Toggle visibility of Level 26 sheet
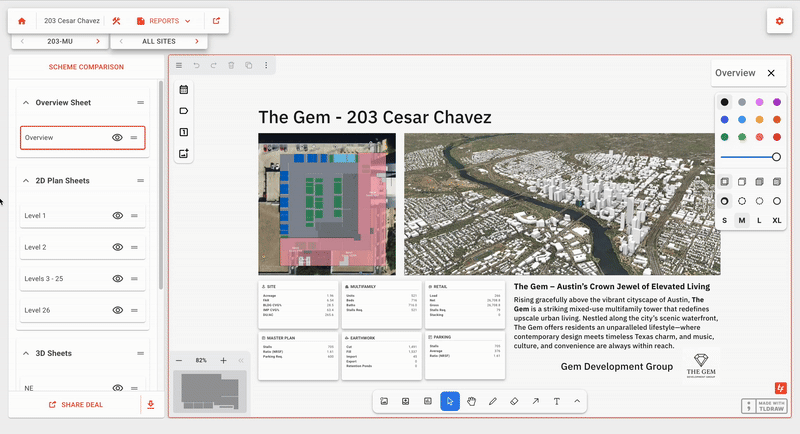This screenshot has height=434, width=800. pyautogui.click(x=117, y=310)
